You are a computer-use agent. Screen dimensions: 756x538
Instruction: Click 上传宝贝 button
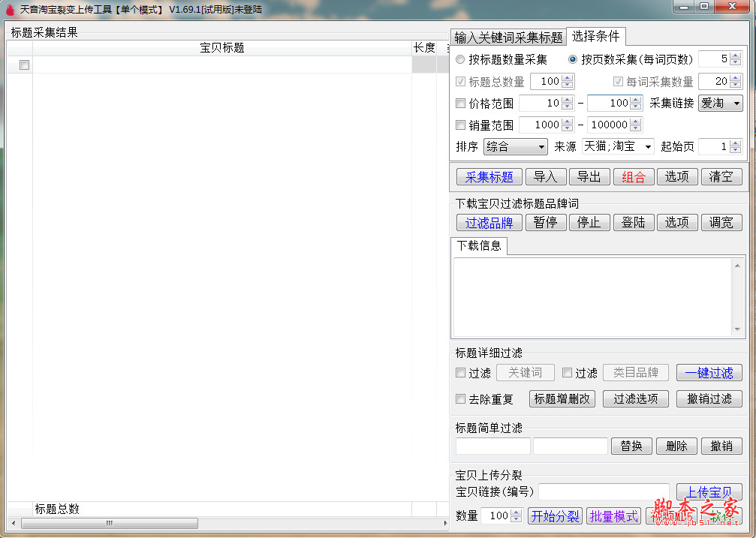pyautogui.click(x=709, y=492)
